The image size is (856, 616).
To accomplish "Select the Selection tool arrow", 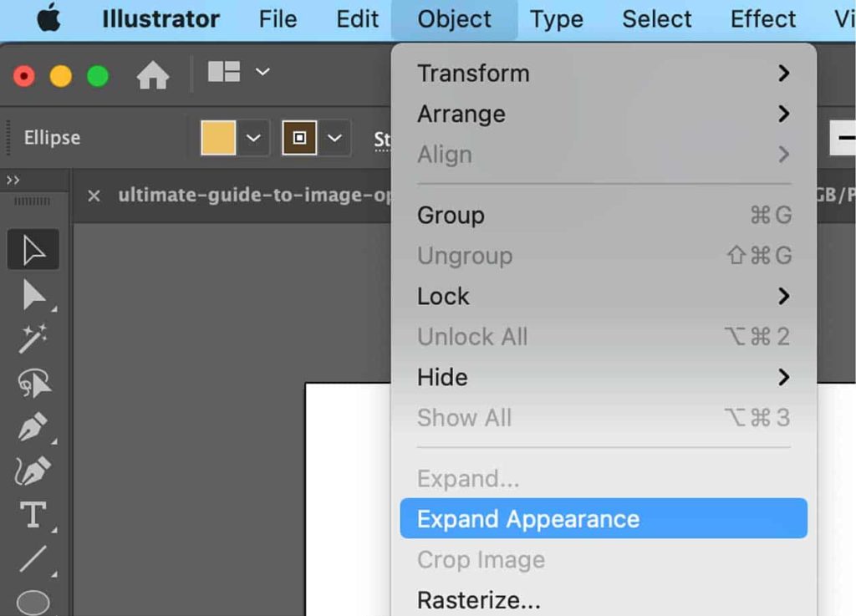I will [x=33, y=250].
